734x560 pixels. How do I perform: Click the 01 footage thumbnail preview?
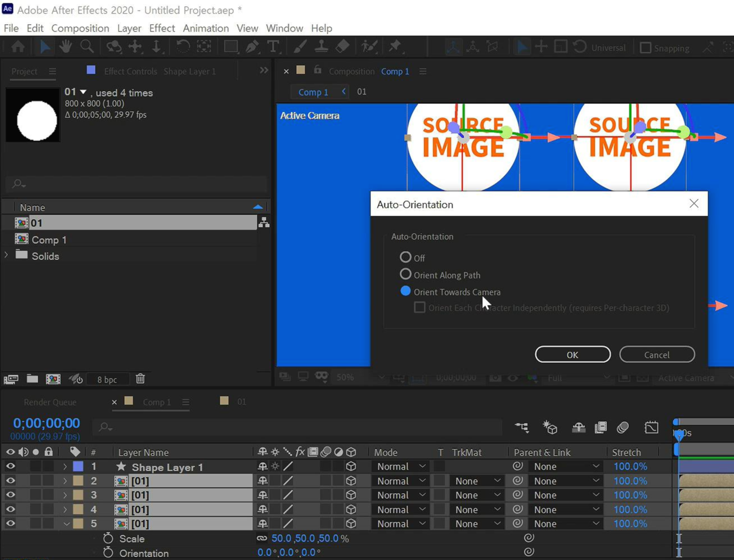[x=33, y=115]
